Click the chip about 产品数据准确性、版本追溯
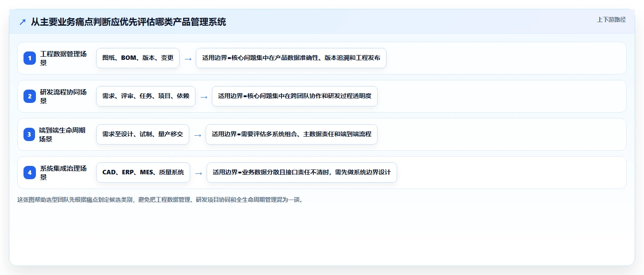The height and width of the screenshot is (275, 644). pos(291,58)
